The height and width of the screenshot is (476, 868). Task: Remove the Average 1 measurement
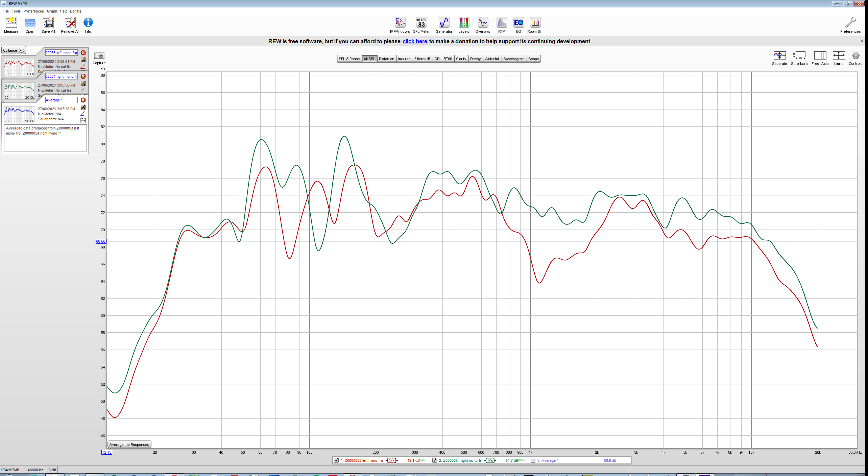point(83,100)
